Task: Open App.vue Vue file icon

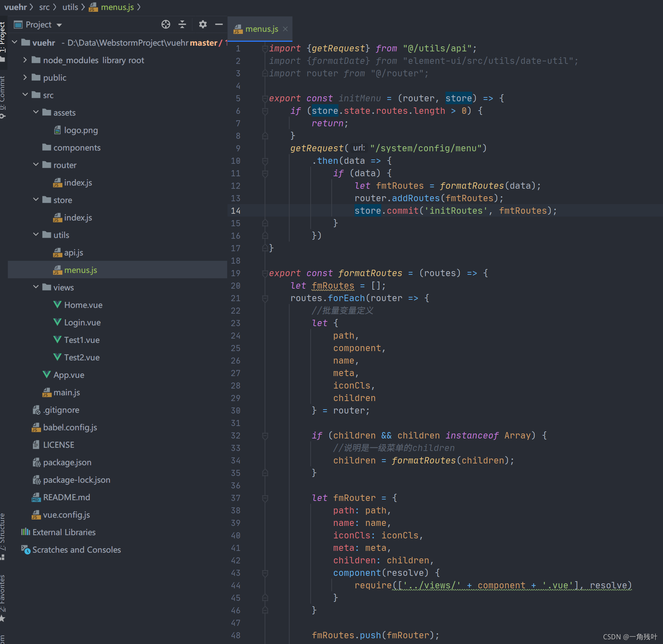Action: pos(47,375)
